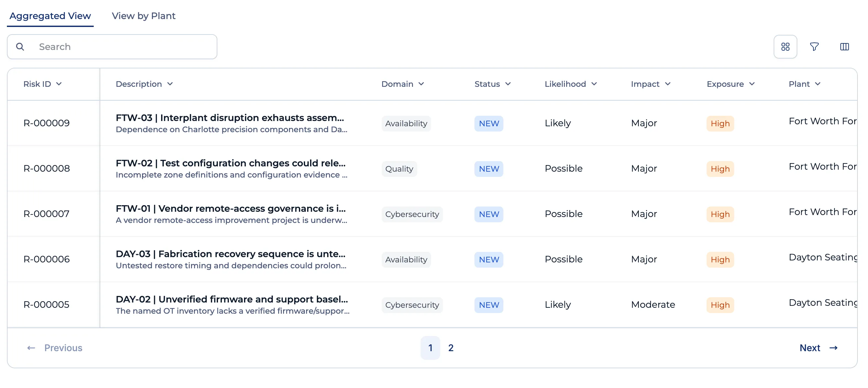Click Fort Worth plant in R-000009 row

823,121
